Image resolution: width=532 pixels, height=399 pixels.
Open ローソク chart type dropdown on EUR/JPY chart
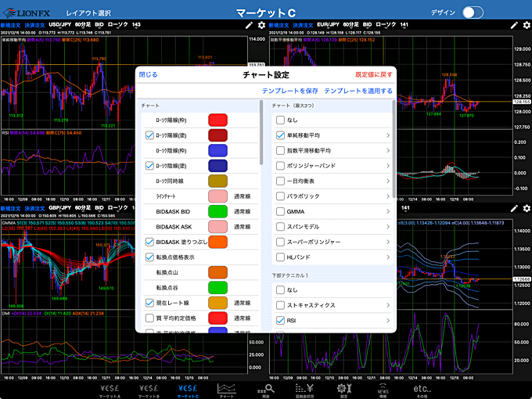(x=386, y=25)
